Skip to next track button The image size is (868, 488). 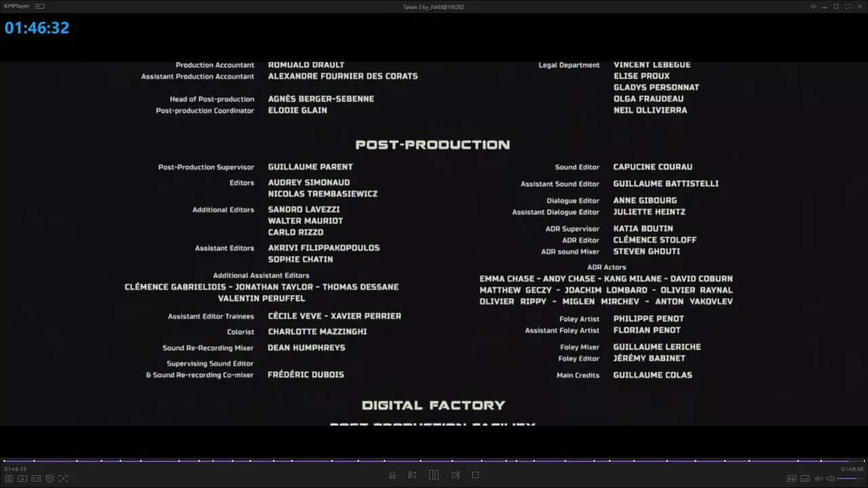456,475
